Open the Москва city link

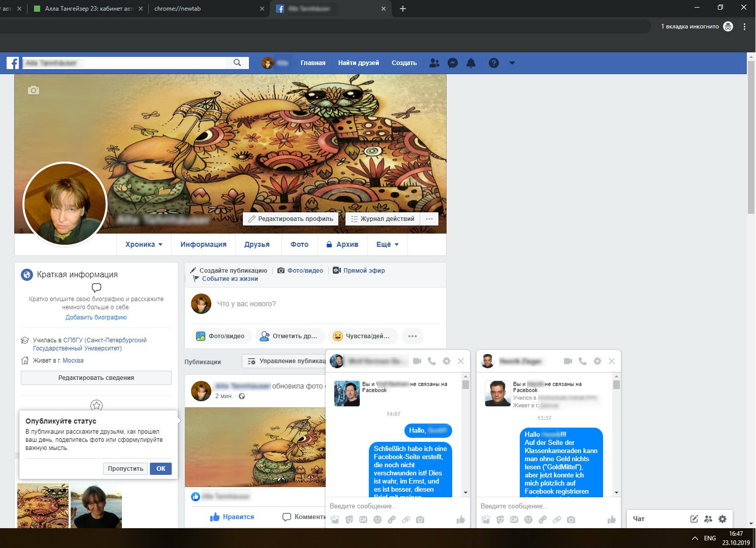[x=73, y=361]
